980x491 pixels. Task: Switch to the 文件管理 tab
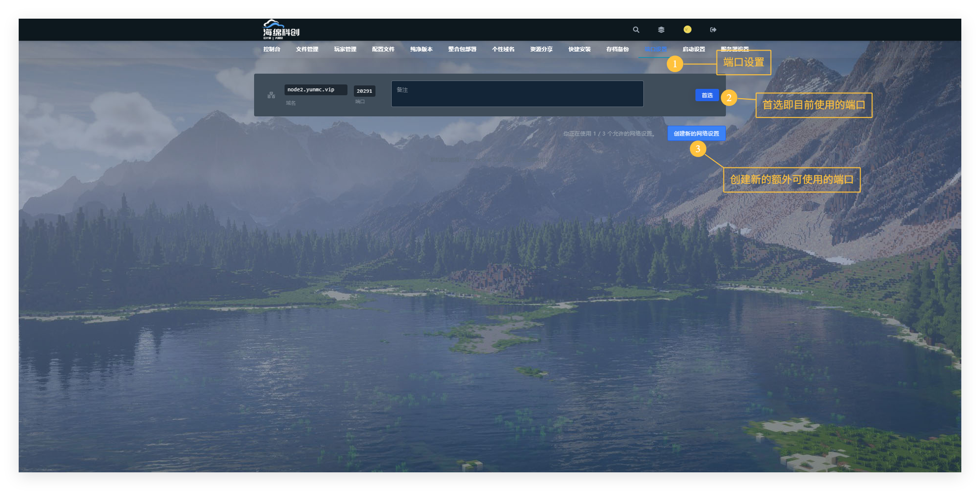tap(307, 49)
